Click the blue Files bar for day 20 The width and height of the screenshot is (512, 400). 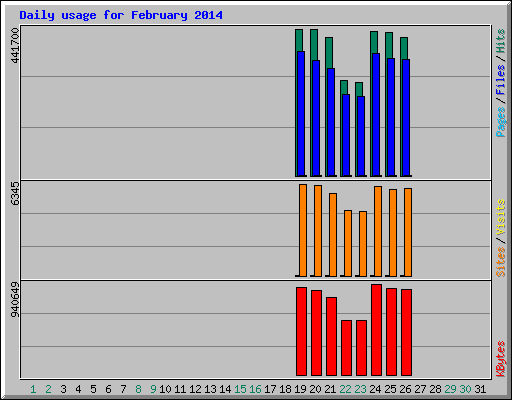point(316,118)
